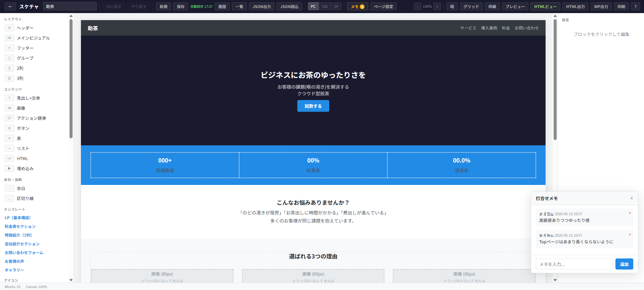Toggle the メモ panel button
This screenshot has height=290, width=644.
pyautogui.click(x=357, y=6)
